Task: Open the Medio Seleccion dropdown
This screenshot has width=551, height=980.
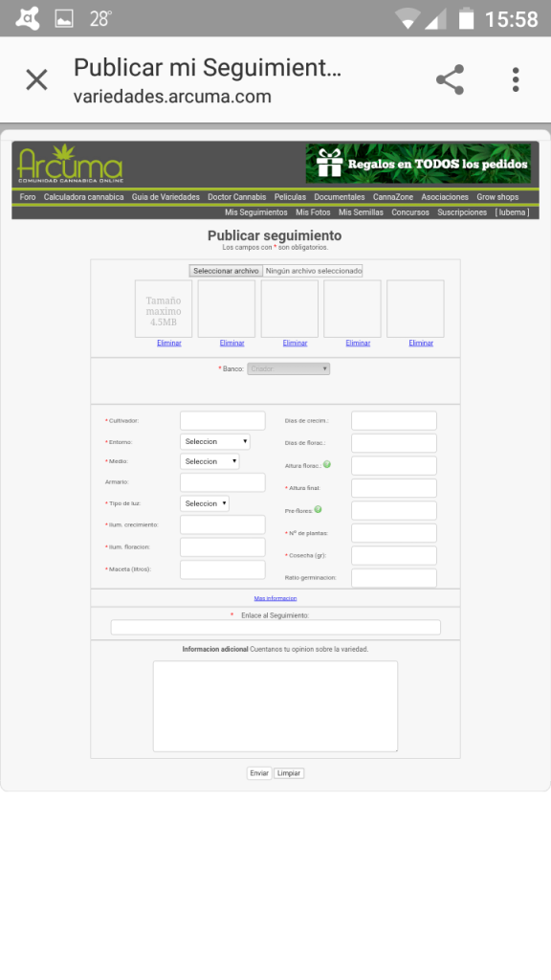Action: pyautogui.click(x=209, y=461)
